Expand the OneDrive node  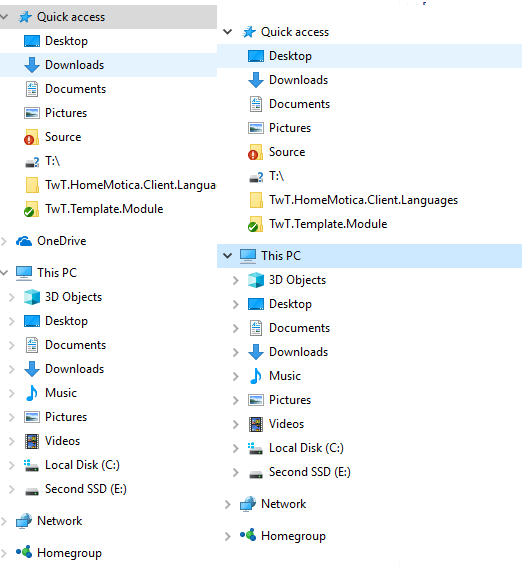(4, 241)
